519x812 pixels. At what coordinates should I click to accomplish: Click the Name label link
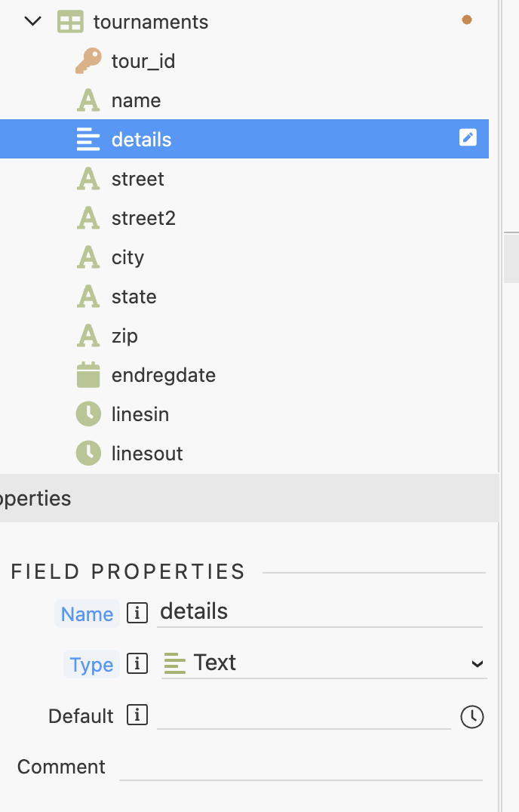[87, 614]
